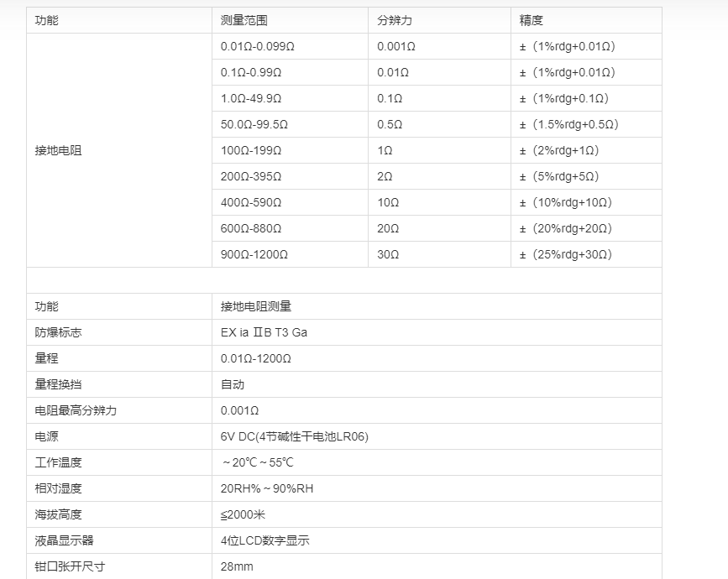The width and height of the screenshot is (728, 579).
Task: Select the 6V DC power supply text
Action: click(294, 437)
